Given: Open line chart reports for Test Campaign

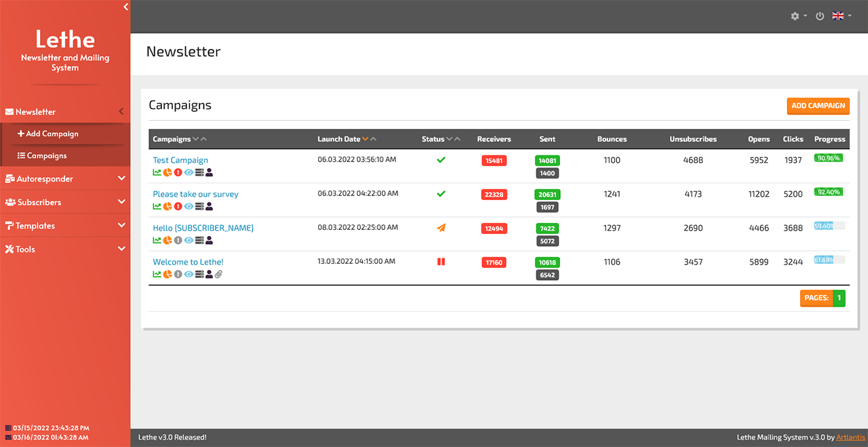Looking at the screenshot, I should click(x=157, y=172).
